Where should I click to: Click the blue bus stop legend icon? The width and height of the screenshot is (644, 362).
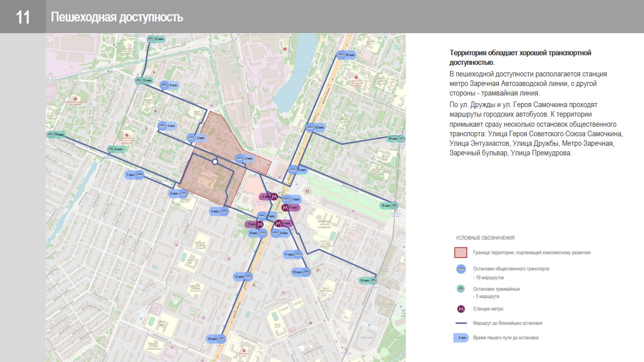[460, 269]
